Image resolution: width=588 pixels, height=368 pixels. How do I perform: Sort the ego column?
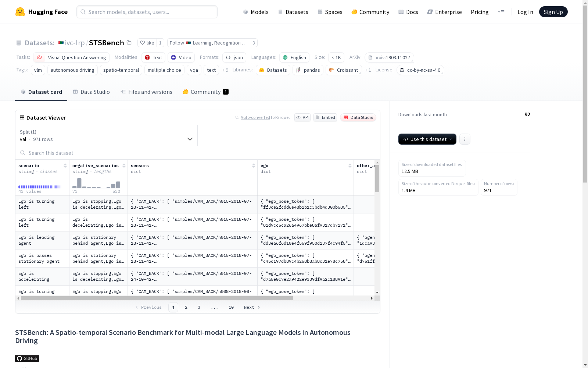pyautogui.click(x=350, y=166)
